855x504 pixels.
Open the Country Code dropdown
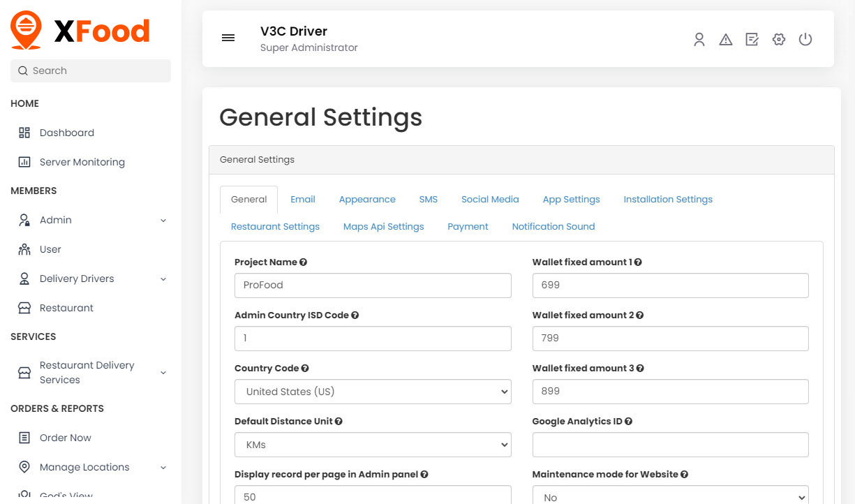[x=373, y=392]
